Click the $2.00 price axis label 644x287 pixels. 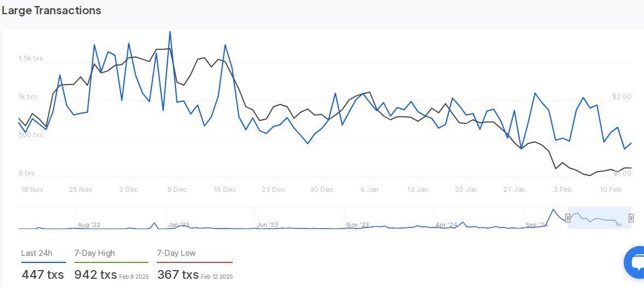click(622, 97)
